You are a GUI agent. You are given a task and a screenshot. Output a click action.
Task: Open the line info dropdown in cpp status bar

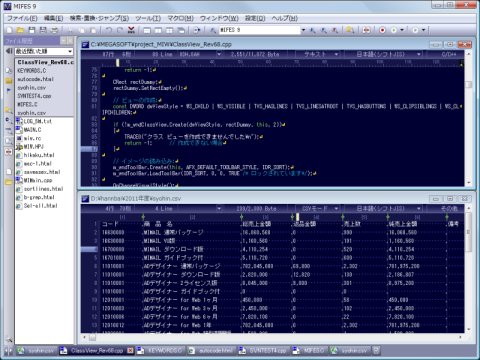pyautogui.click(x=219, y=54)
